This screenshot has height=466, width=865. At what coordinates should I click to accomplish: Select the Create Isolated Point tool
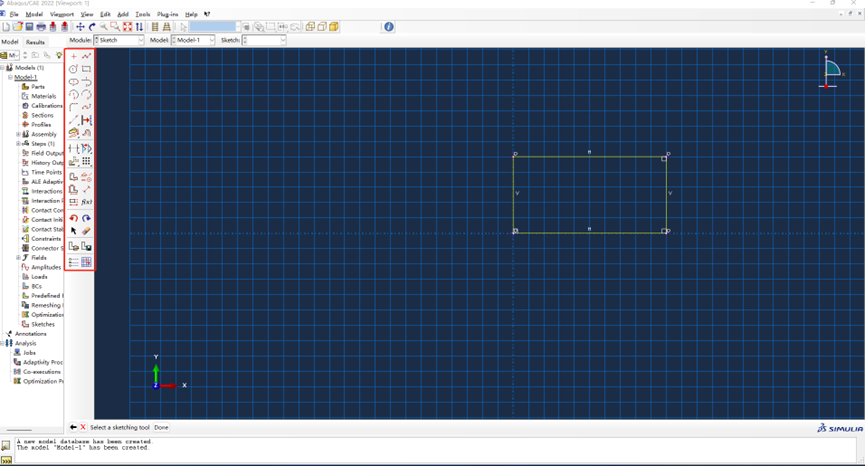tap(73, 56)
